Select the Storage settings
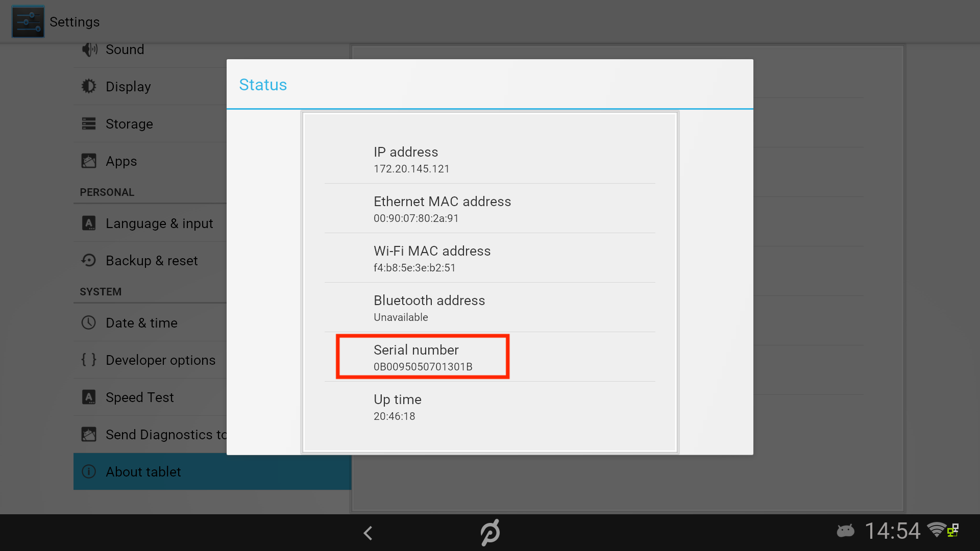 coord(129,124)
